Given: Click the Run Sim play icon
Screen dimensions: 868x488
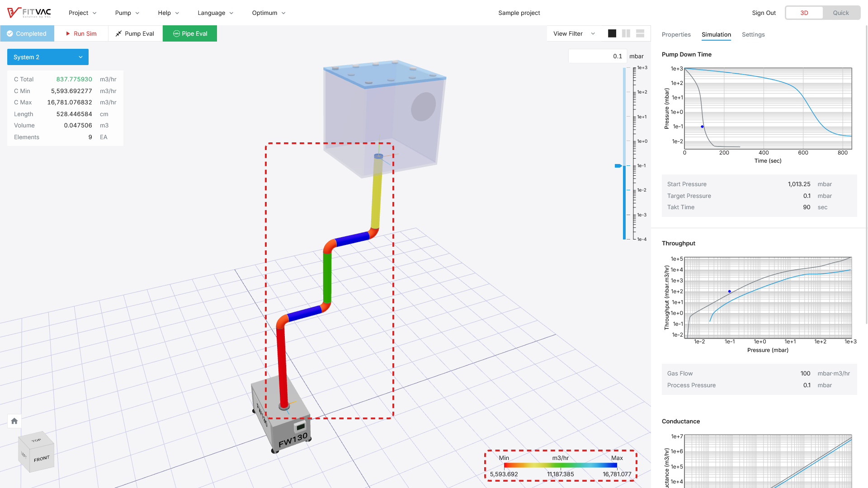Looking at the screenshot, I should coord(68,33).
